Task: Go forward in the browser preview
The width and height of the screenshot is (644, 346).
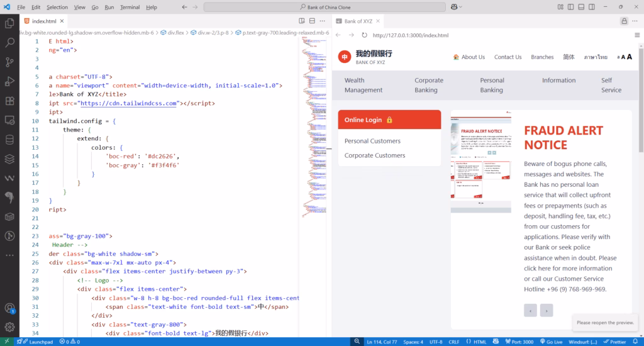Action: 351,35
